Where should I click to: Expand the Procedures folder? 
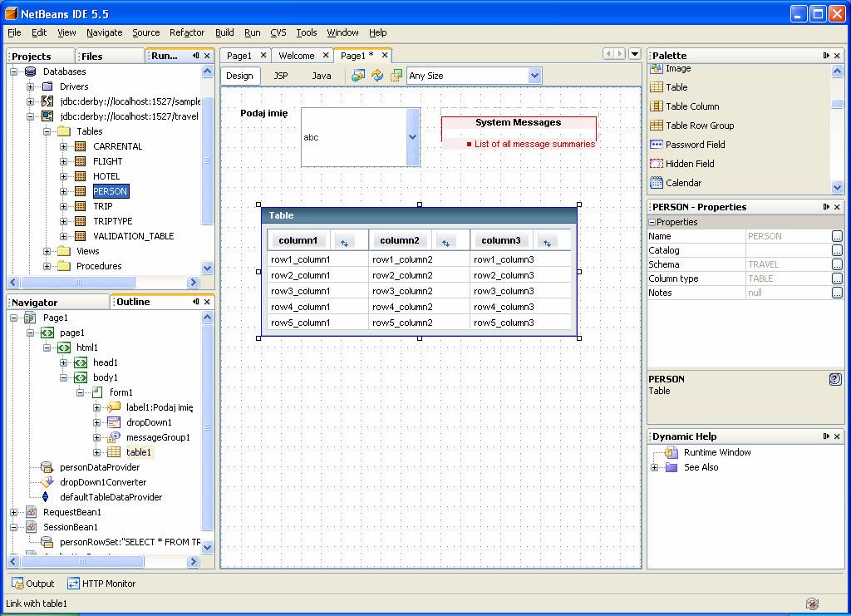coord(47,266)
